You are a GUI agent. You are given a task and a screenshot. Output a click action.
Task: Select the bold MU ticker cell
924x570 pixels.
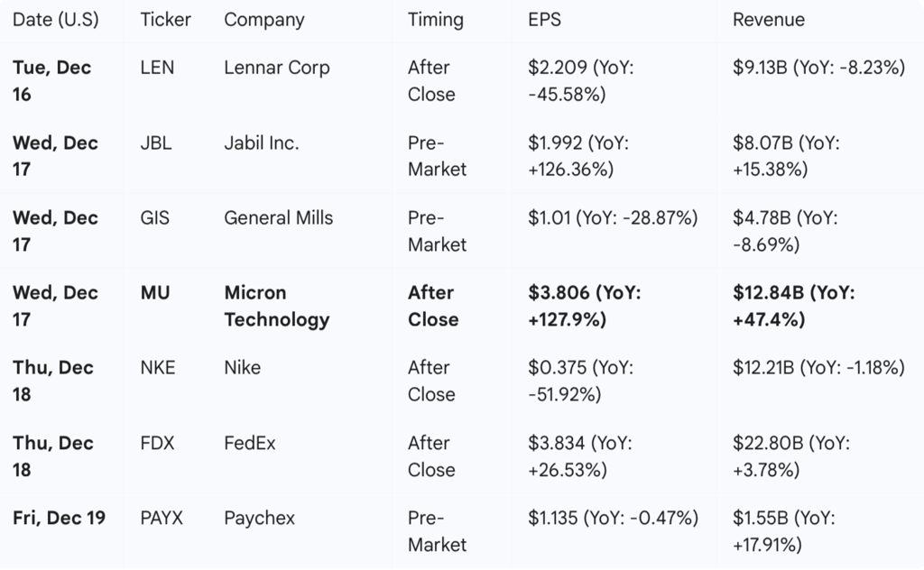[155, 292]
